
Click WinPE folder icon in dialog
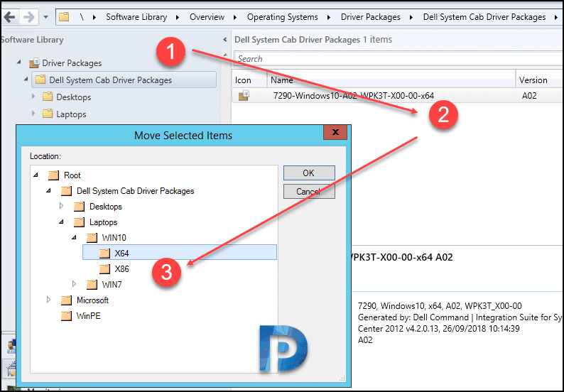[x=66, y=316]
